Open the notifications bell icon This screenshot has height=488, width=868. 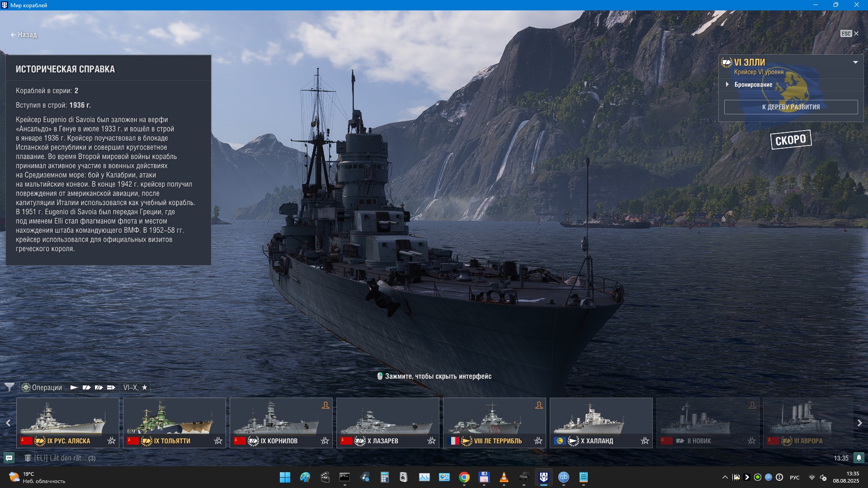(859, 458)
